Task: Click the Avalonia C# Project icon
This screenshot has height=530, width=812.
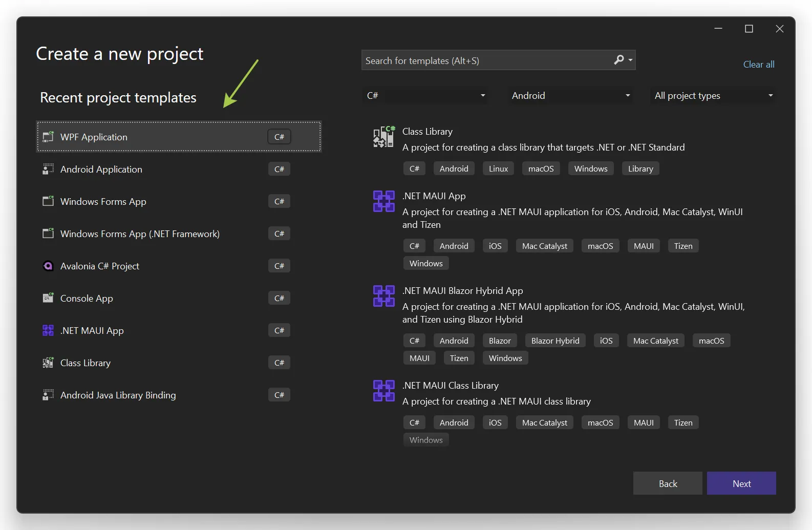Action: tap(48, 266)
